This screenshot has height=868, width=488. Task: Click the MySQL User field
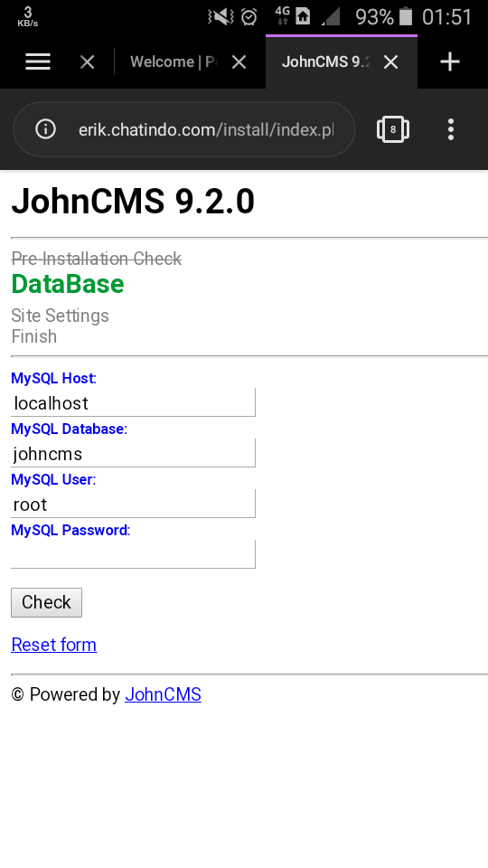(134, 504)
